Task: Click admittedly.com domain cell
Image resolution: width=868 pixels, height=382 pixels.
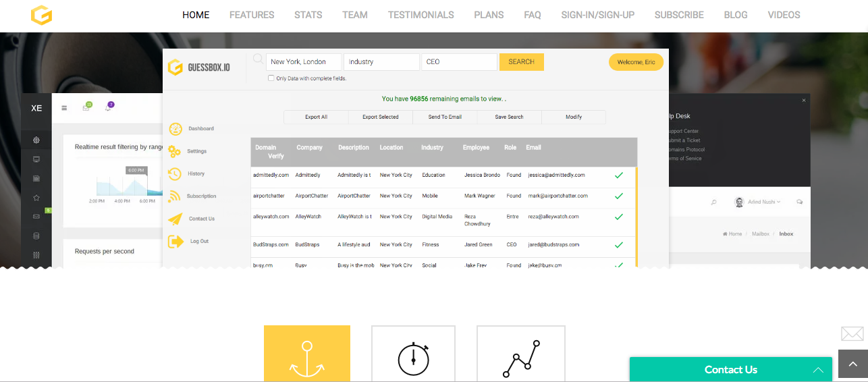Action: 271,175
